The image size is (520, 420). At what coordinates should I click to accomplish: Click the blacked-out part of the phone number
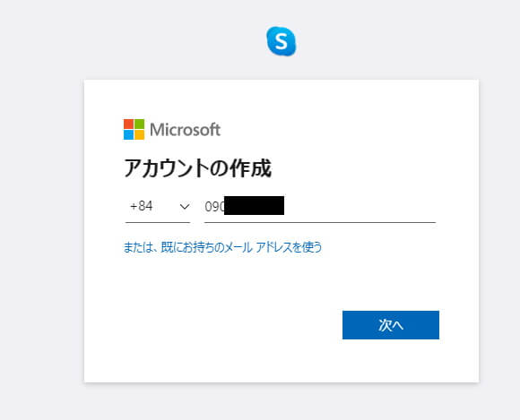[254, 205]
